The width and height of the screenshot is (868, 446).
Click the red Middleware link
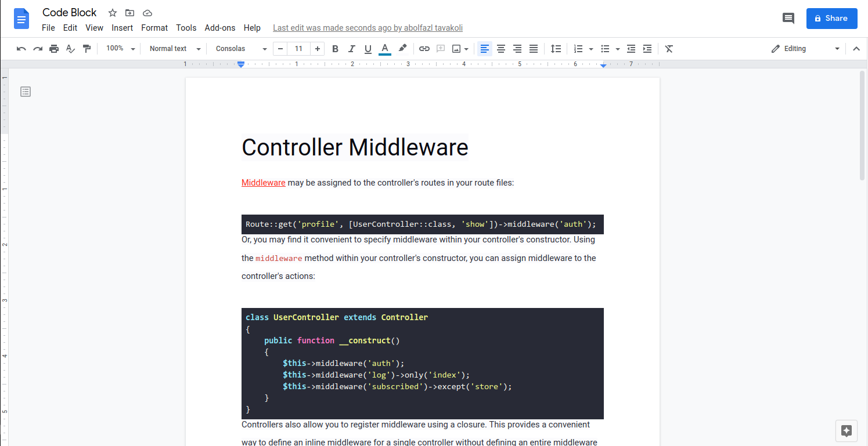click(x=264, y=183)
